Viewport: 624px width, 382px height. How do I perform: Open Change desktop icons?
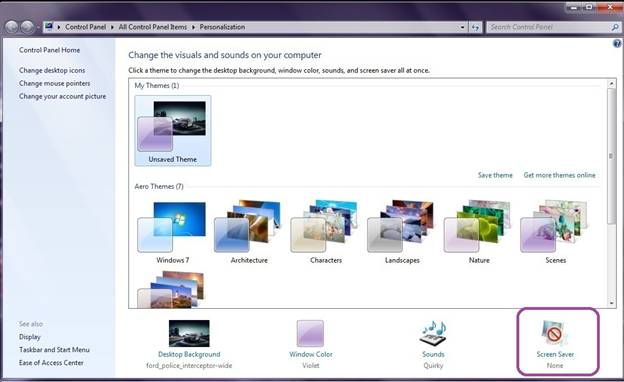52,70
